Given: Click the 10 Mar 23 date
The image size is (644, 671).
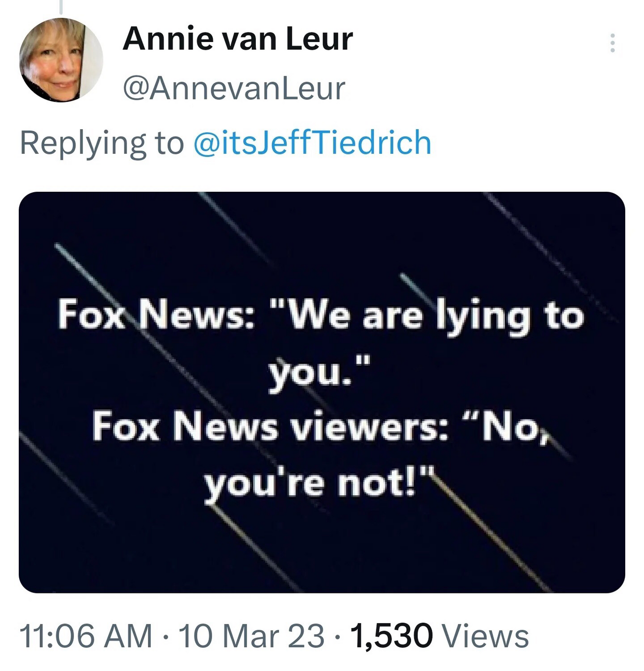Looking at the screenshot, I should (x=251, y=636).
